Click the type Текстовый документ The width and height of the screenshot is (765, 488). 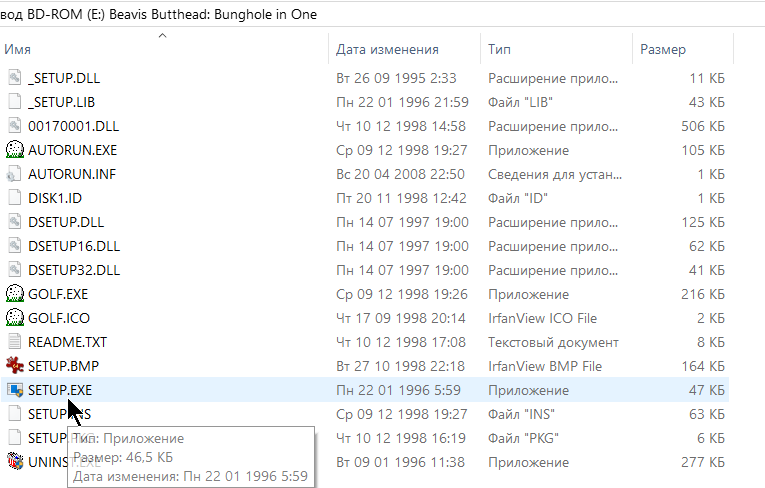(x=553, y=342)
